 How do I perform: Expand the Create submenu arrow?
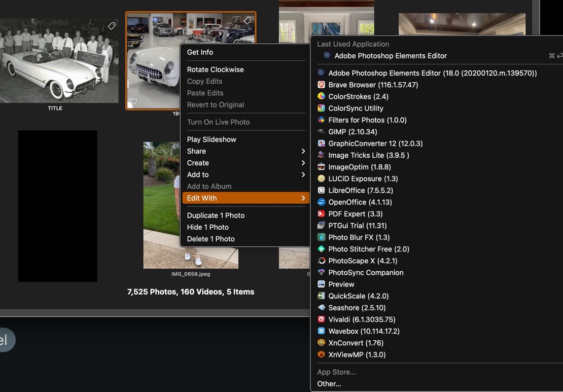[x=303, y=163]
